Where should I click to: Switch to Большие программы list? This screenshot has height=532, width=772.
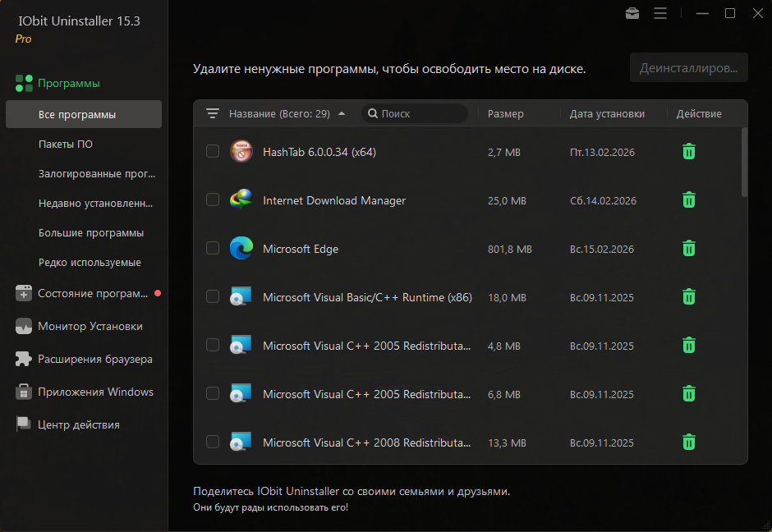[91, 233]
